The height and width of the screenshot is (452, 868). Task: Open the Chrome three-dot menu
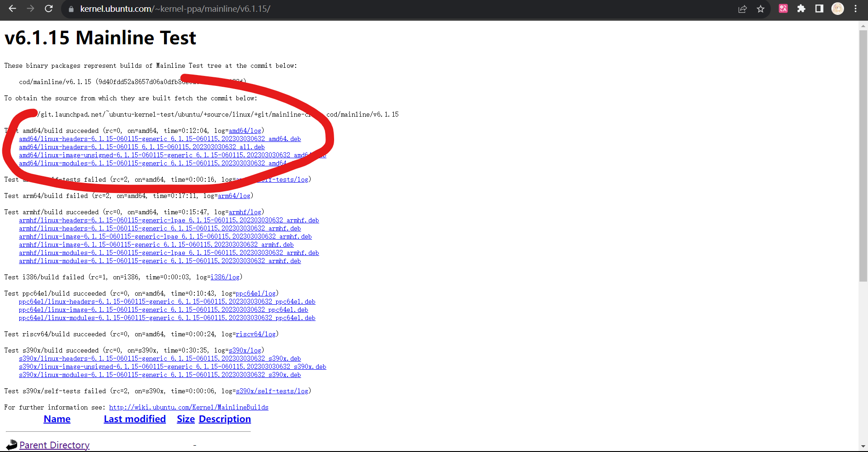(x=856, y=9)
